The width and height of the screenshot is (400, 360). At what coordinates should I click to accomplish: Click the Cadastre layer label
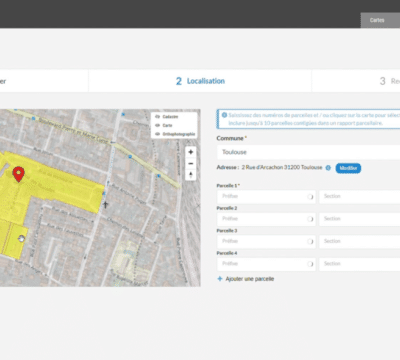[170, 117]
